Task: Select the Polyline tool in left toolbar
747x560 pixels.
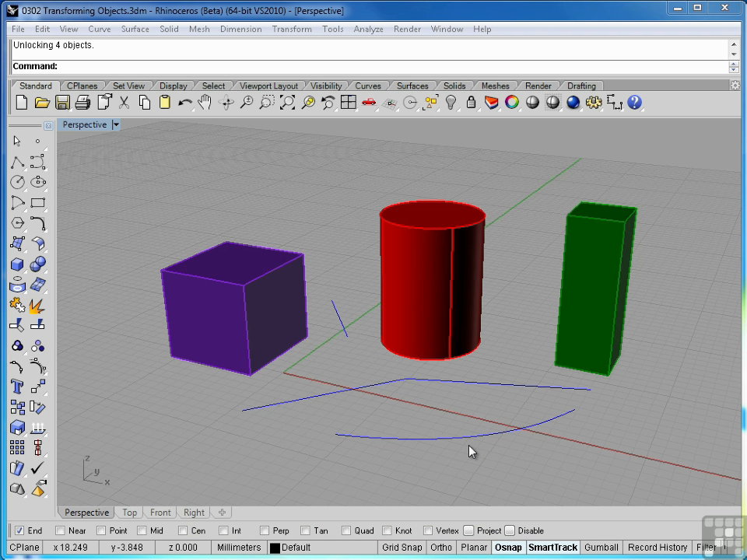Action: 17,162
